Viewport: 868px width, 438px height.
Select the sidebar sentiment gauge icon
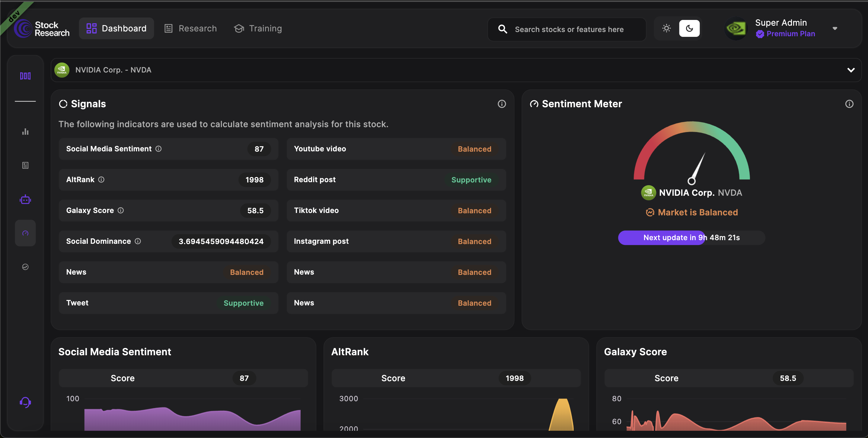pyautogui.click(x=25, y=233)
